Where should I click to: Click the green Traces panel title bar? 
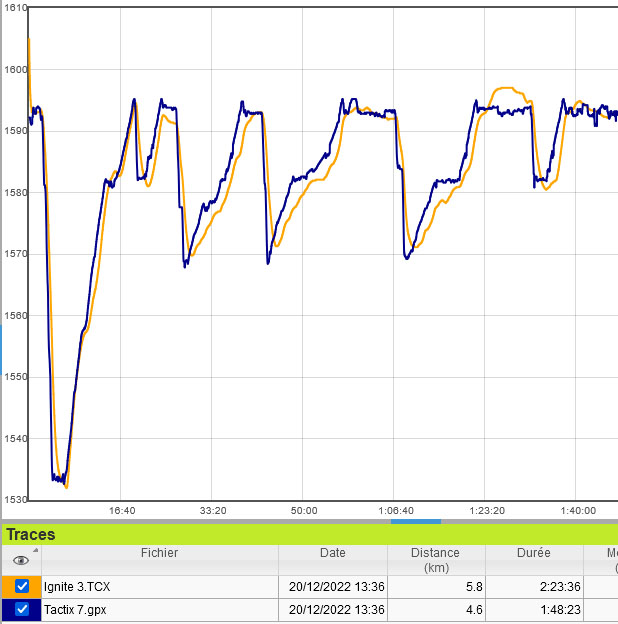point(300,535)
